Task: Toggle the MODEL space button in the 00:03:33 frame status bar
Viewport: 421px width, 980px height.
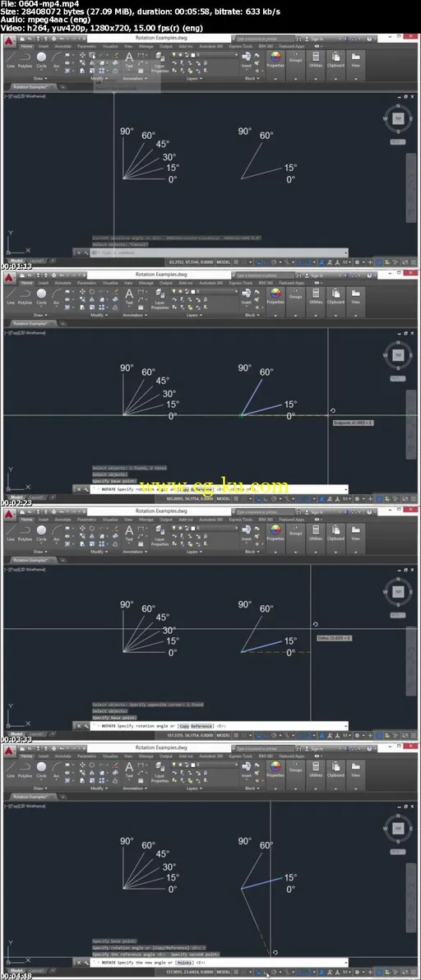Action: (x=223, y=736)
